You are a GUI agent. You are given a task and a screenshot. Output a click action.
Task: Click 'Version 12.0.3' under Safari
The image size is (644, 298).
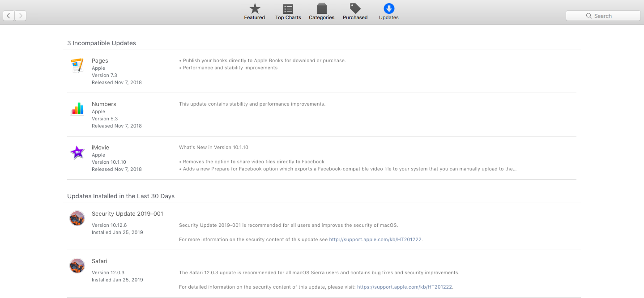[108, 272]
